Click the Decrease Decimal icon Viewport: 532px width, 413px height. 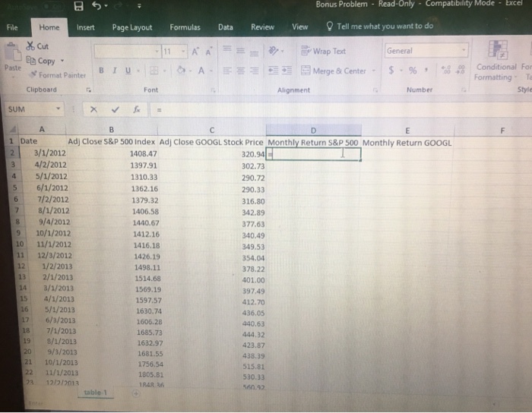[x=460, y=70]
